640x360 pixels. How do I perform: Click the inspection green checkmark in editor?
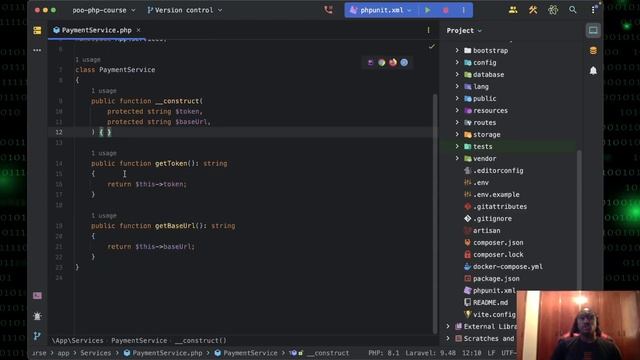coord(432,47)
